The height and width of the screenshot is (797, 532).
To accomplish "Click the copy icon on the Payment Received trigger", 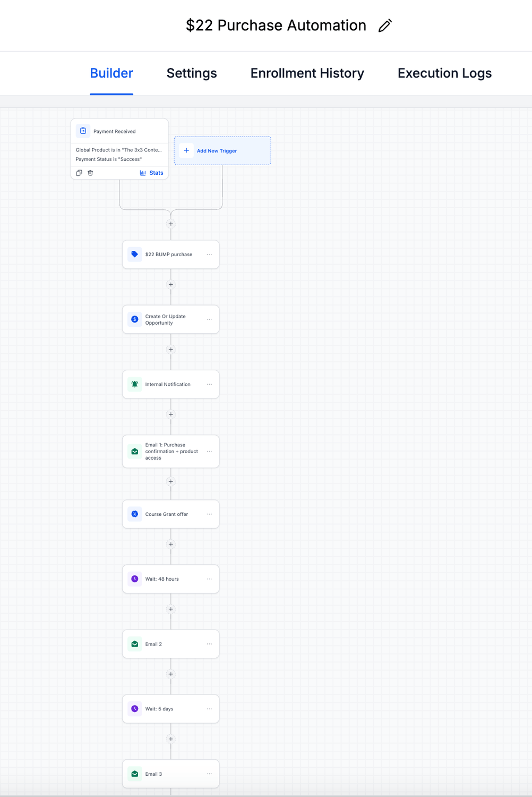I will coord(79,173).
